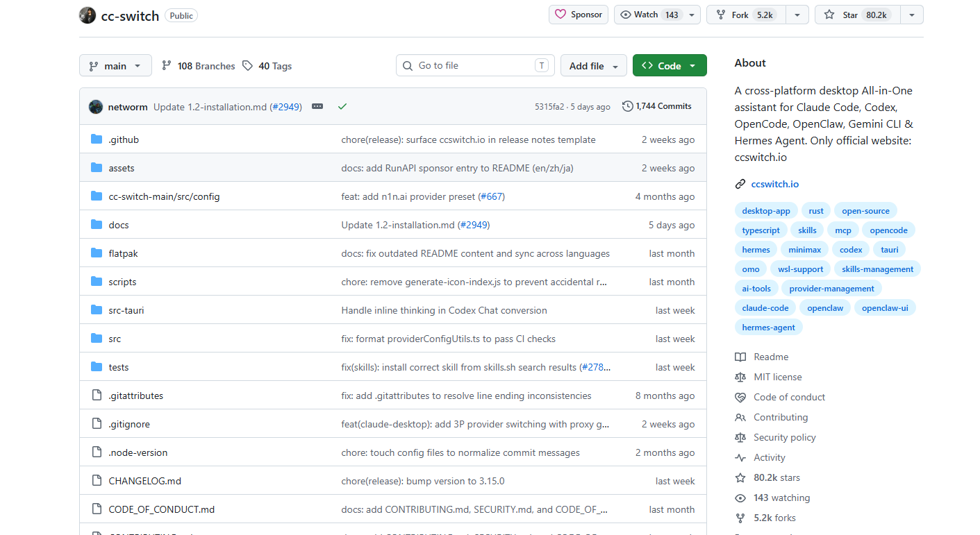Image resolution: width=980 pixels, height=535 pixels.
Task: Sponsor this repository
Action: pyautogui.click(x=579, y=15)
